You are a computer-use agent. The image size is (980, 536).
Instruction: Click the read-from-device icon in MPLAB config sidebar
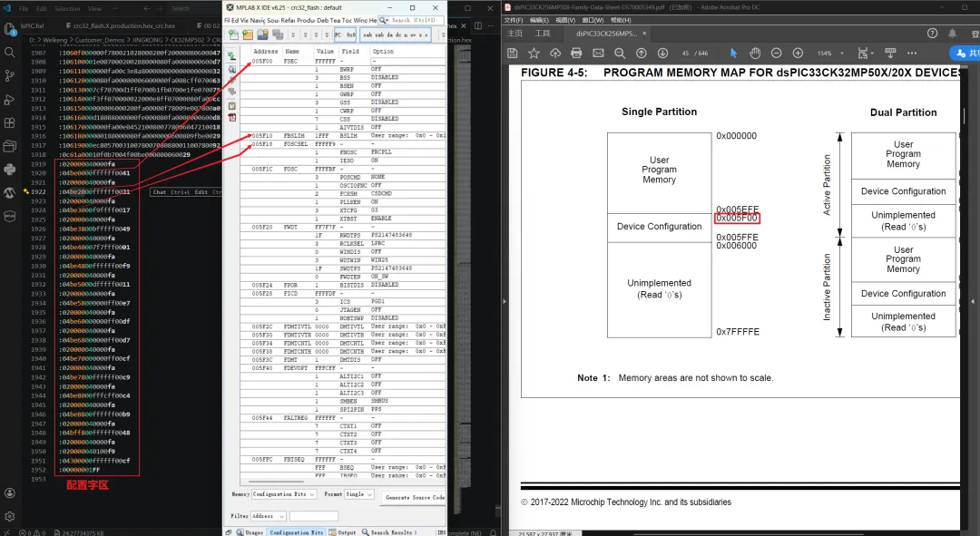point(232,56)
